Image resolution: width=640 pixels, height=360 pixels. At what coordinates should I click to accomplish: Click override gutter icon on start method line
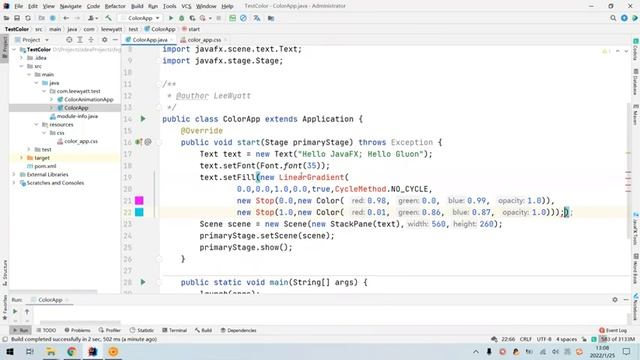point(139,142)
